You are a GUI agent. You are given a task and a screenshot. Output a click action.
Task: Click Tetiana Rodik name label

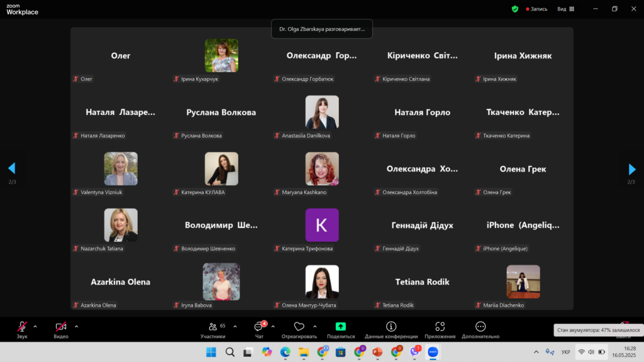pos(398,305)
